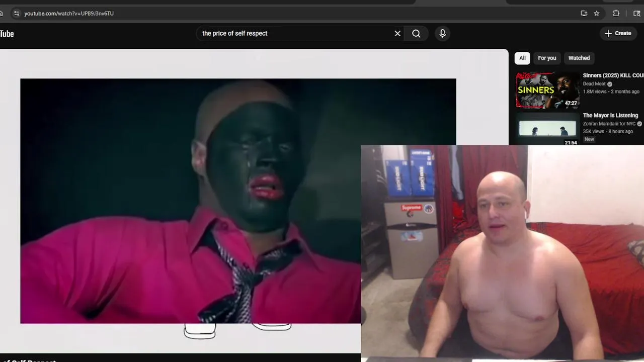Select the 'All' filter chip
The height and width of the screenshot is (362, 644).
[522, 58]
